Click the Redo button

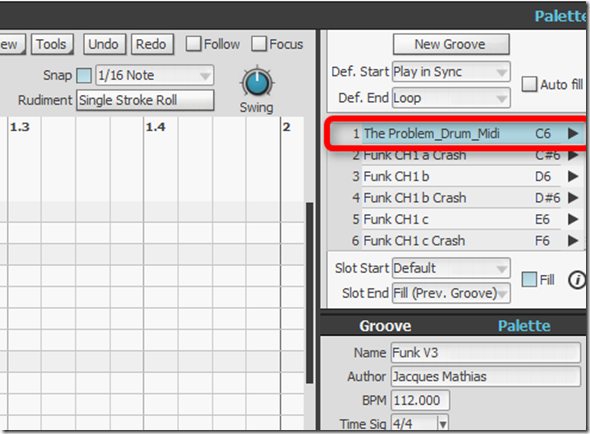tap(152, 44)
